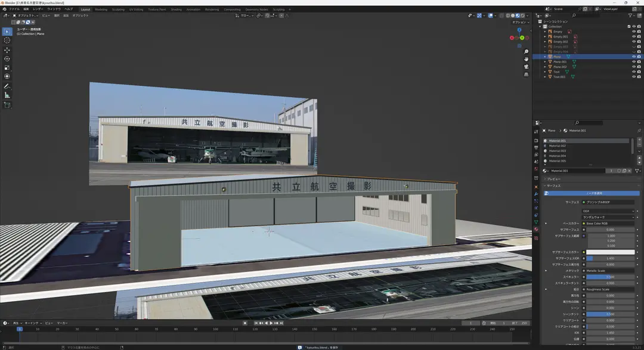Image resolution: width=644 pixels, height=350 pixels.
Task: Add a new material slot with plus
Action: click(639, 141)
